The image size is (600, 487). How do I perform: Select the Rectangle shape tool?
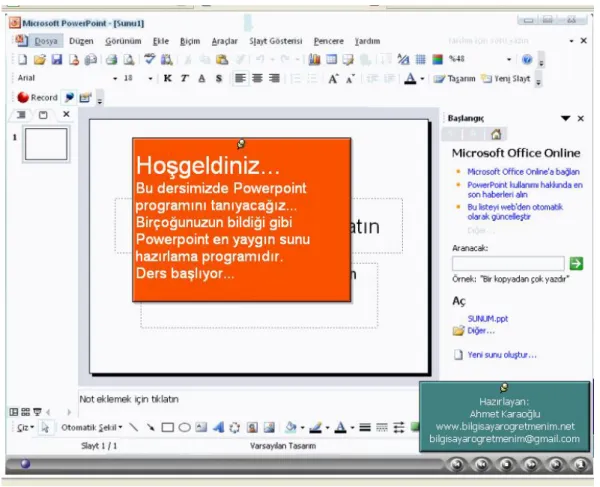pos(167,427)
